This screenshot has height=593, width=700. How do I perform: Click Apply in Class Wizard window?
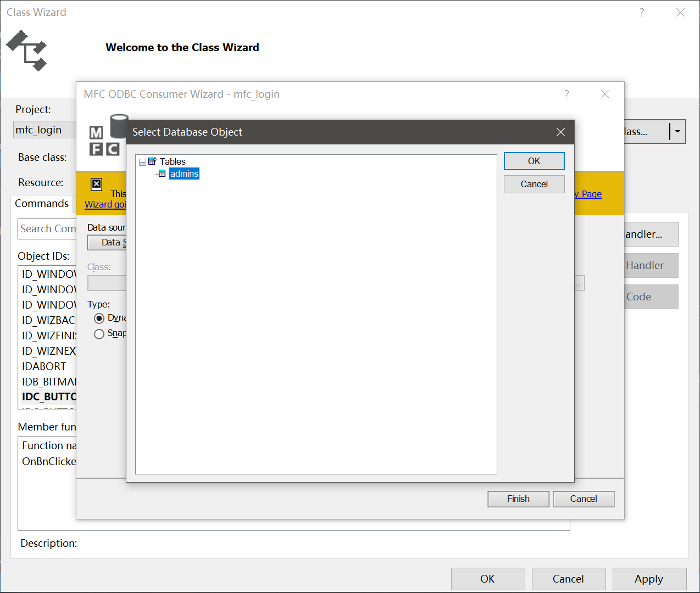(649, 579)
